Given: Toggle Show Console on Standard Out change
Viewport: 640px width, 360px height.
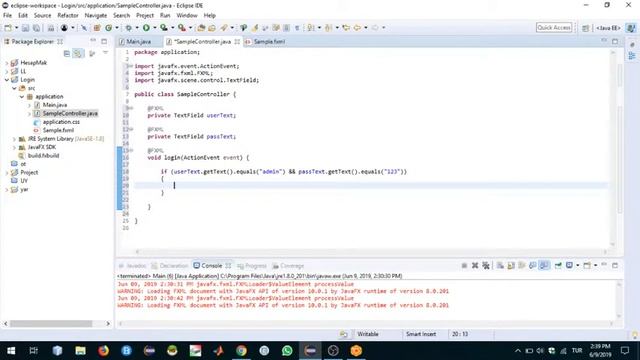Looking at the screenshot, I should pos(533,266).
